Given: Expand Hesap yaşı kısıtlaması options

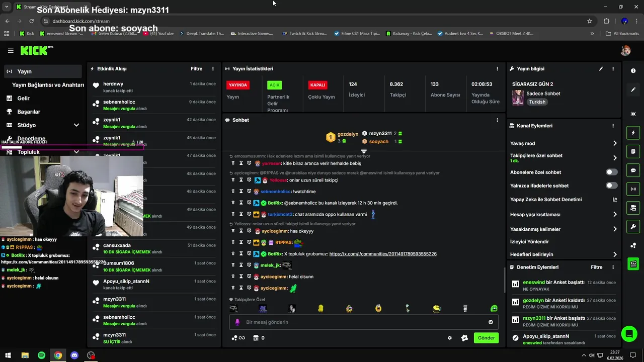Looking at the screenshot, I should tap(615, 215).
